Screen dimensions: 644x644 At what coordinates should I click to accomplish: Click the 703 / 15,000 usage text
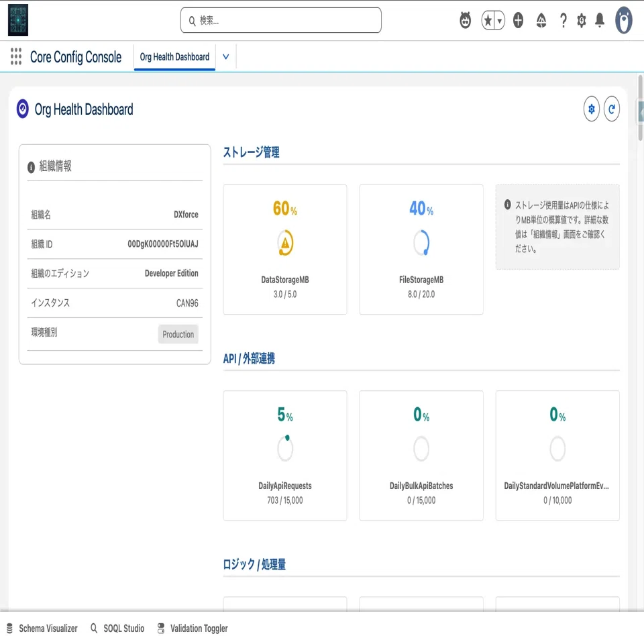point(285,500)
